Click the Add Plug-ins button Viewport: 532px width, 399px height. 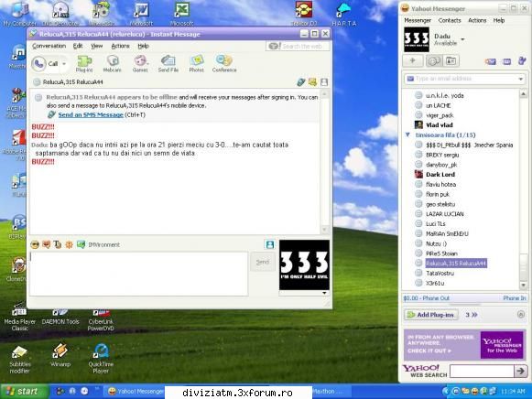point(431,315)
